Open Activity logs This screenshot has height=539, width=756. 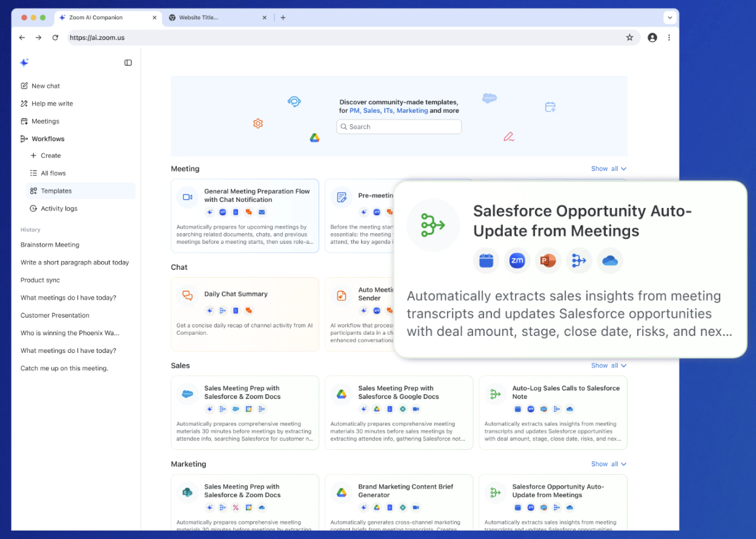tap(54, 209)
